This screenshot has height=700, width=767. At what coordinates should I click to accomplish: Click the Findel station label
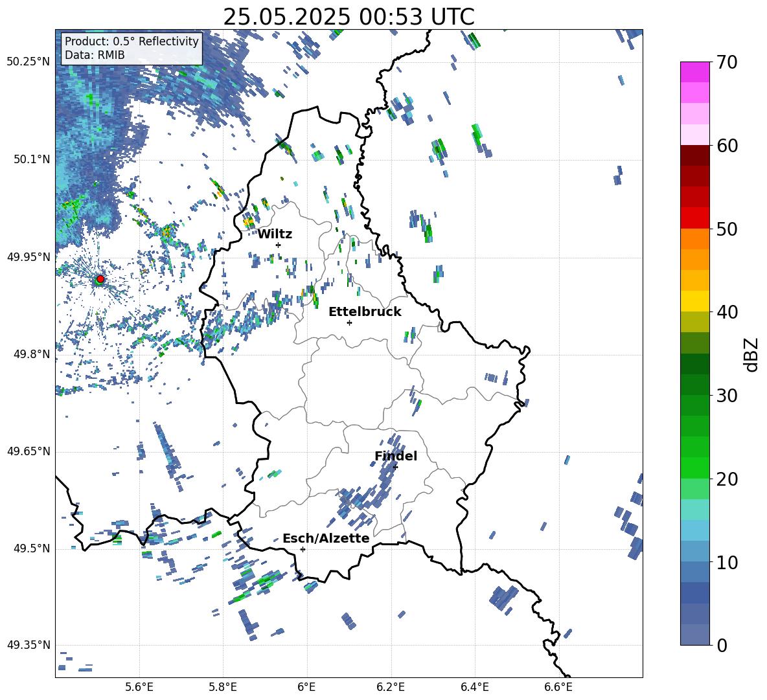(396, 456)
